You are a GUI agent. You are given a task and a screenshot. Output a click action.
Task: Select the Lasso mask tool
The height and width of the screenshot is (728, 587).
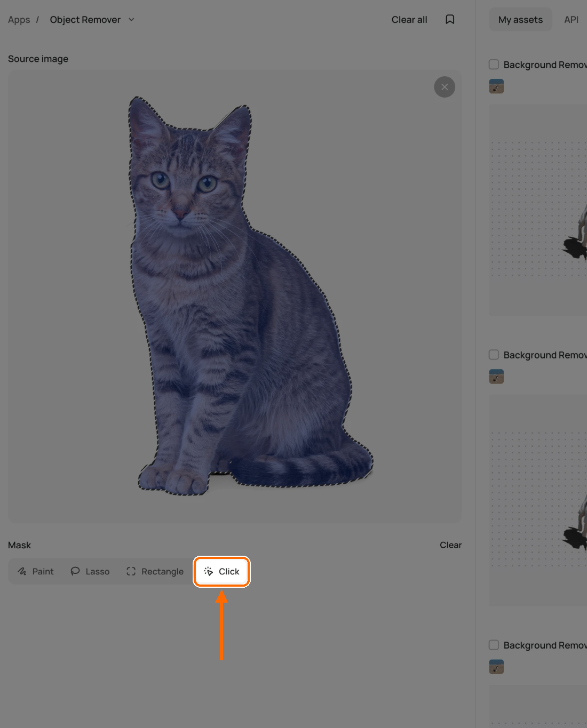pyautogui.click(x=90, y=571)
